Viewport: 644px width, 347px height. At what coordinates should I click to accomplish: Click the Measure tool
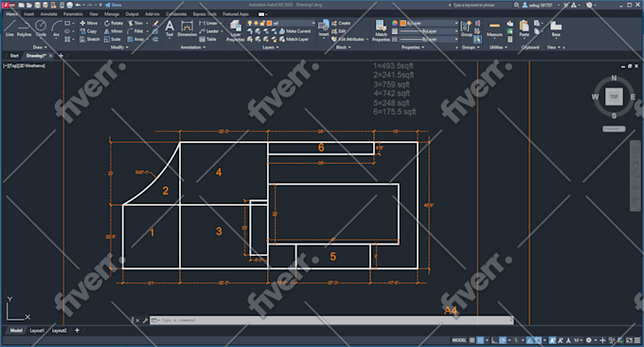[x=494, y=28]
